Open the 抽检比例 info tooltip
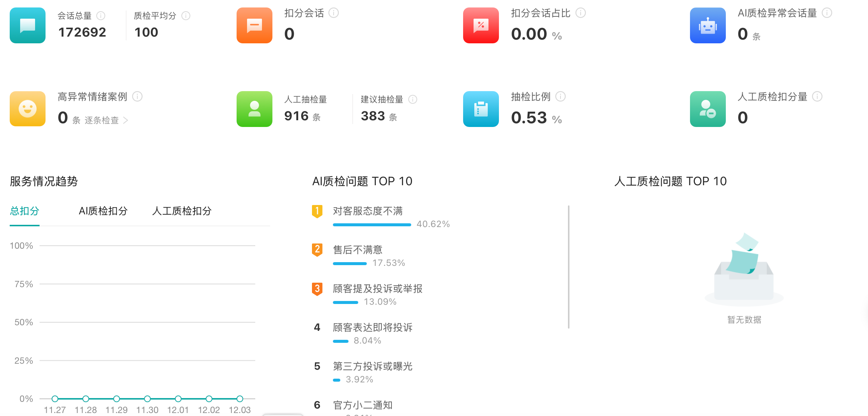Viewport: 868px width, 416px height. click(561, 96)
